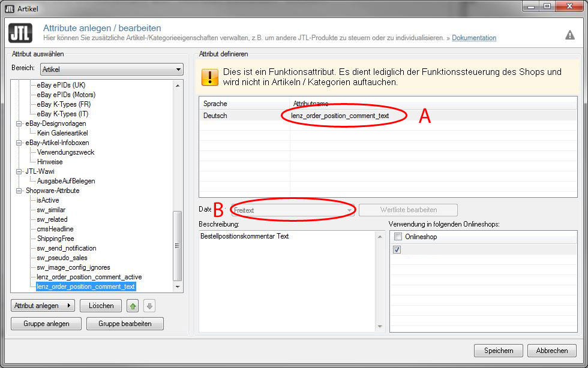Screen dimensions: 588x368
Task: Click the yellow exclamation info icon
Action: coord(210,76)
